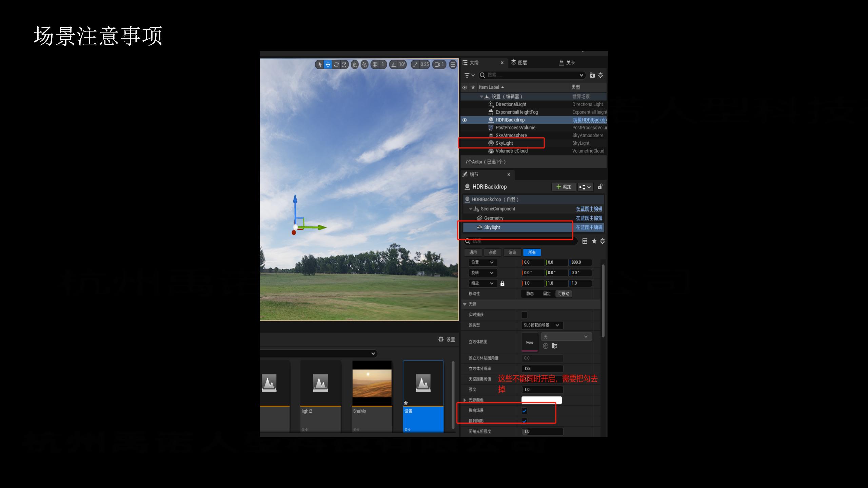Open camera speed setting

[439, 64]
